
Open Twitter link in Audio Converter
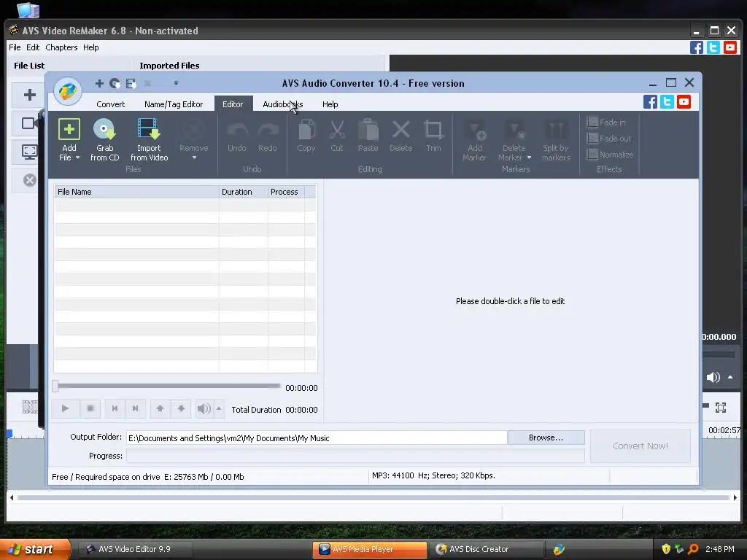click(667, 102)
